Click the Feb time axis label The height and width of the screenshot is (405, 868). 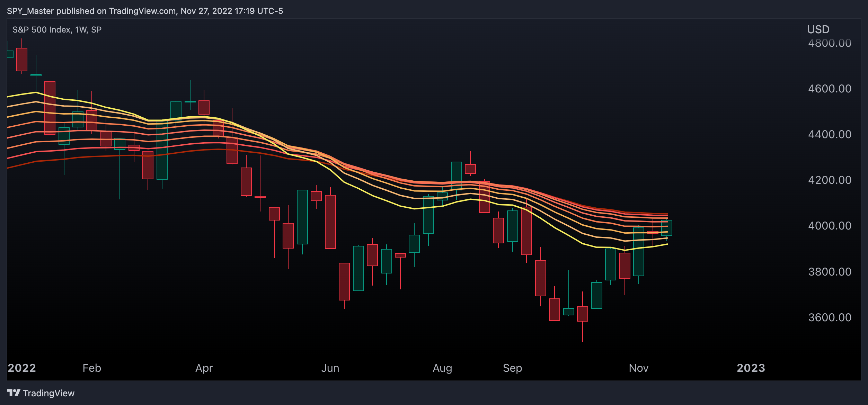[x=92, y=368]
